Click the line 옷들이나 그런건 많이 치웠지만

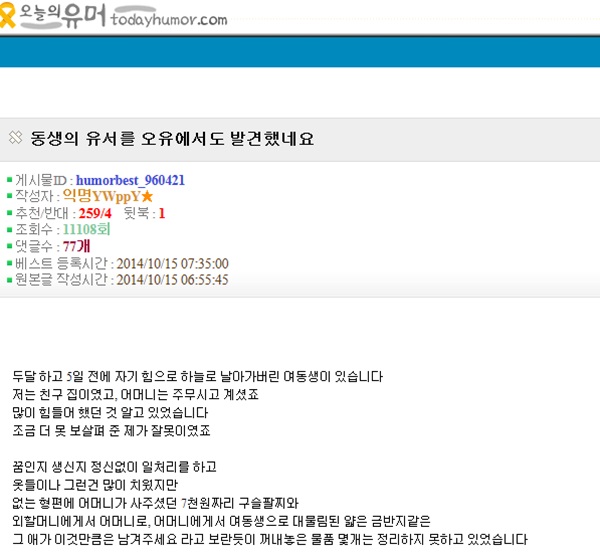(x=95, y=485)
